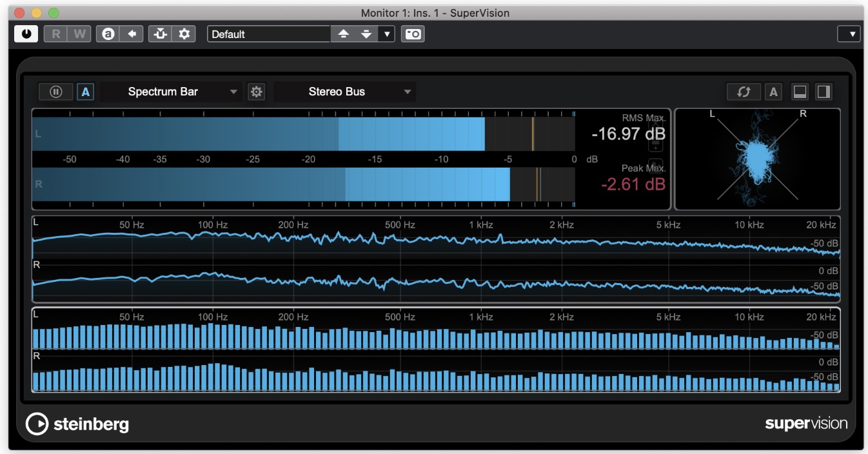Close the SuperVision plug-in window

20,13
